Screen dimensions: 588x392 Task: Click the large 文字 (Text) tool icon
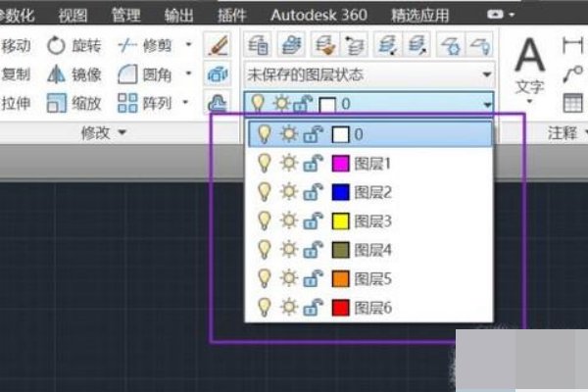pyautogui.click(x=530, y=57)
